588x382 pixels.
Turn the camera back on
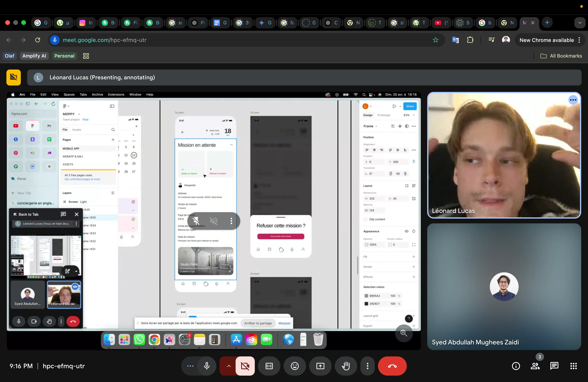point(245,366)
